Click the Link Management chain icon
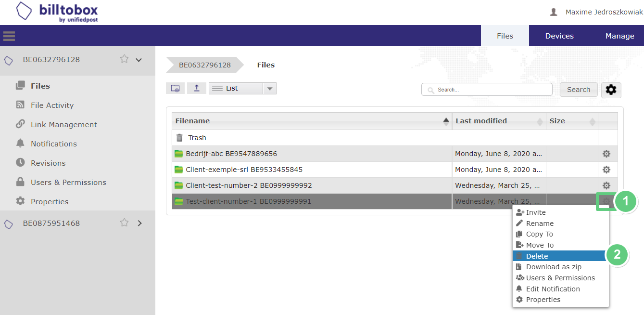Viewport: 644px width, 315px height. pos(20,124)
